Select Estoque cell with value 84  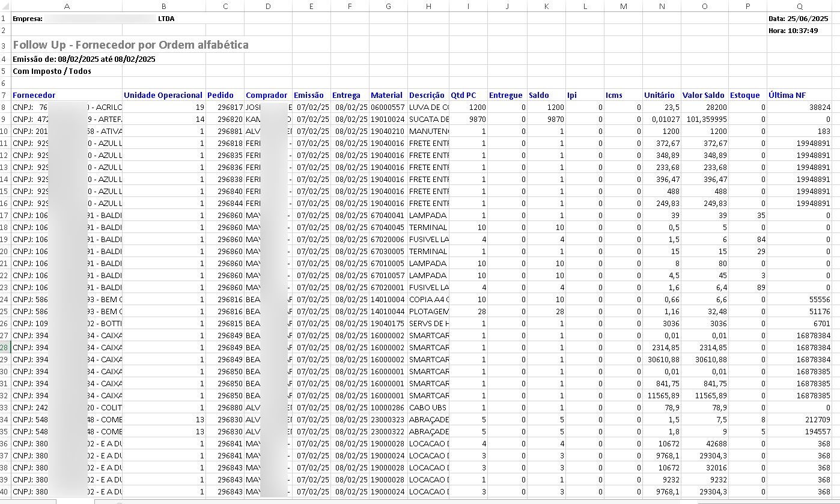pos(747,239)
